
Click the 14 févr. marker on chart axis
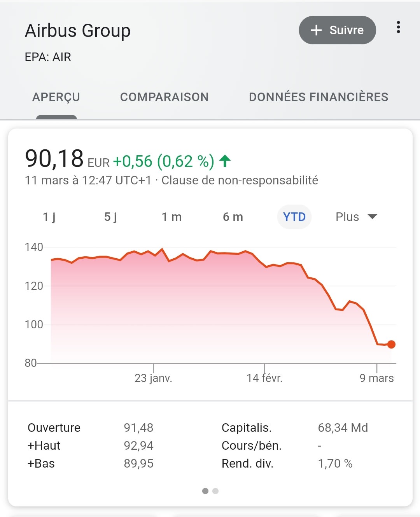tap(264, 378)
